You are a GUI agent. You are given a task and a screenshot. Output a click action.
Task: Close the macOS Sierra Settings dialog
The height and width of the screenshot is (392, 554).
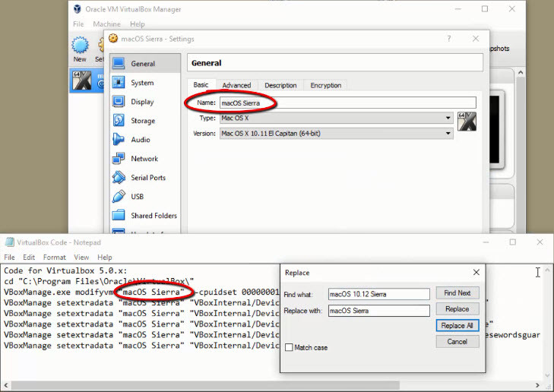[x=476, y=39]
